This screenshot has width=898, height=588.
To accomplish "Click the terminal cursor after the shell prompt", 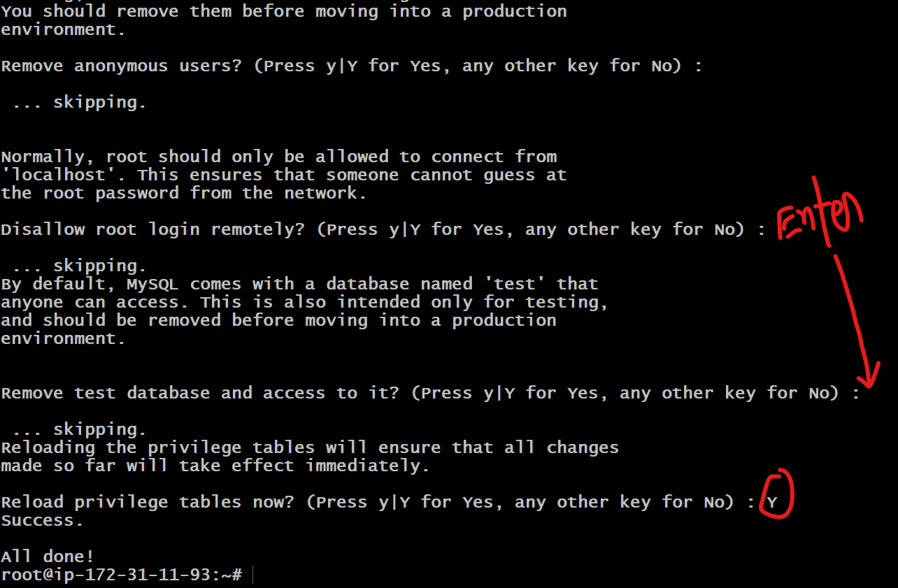I will click(252, 575).
